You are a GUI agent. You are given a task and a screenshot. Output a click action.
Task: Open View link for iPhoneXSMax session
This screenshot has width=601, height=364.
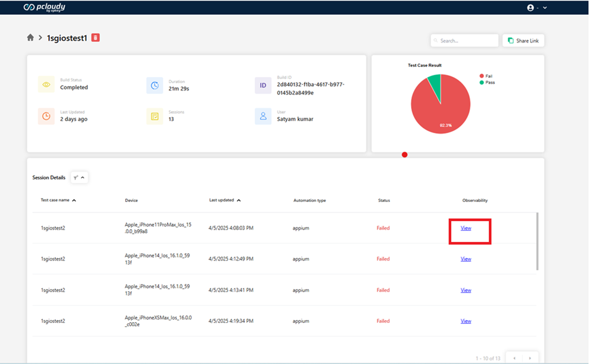pyautogui.click(x=466, y=321)
